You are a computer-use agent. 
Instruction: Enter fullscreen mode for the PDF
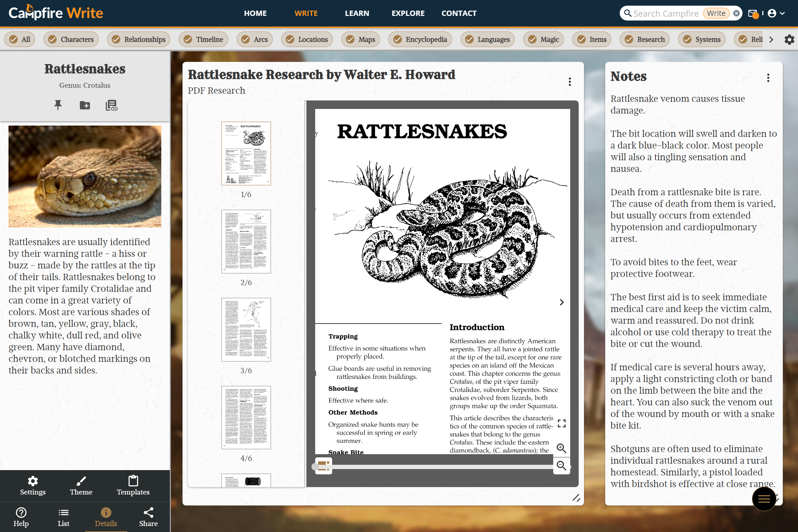(561, 423)
